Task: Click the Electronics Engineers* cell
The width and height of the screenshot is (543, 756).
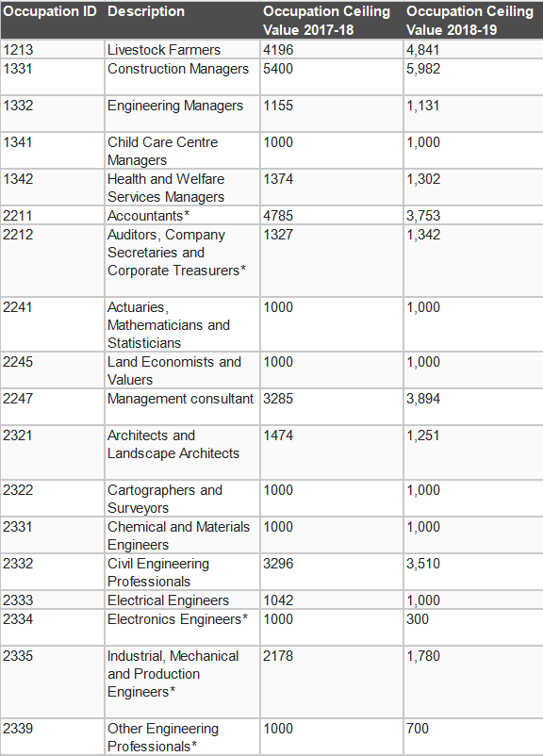Action: click(182, 627)
